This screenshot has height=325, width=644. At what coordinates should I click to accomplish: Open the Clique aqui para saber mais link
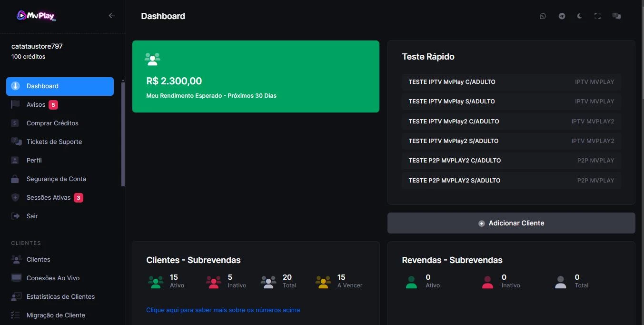tap(223, 310)
